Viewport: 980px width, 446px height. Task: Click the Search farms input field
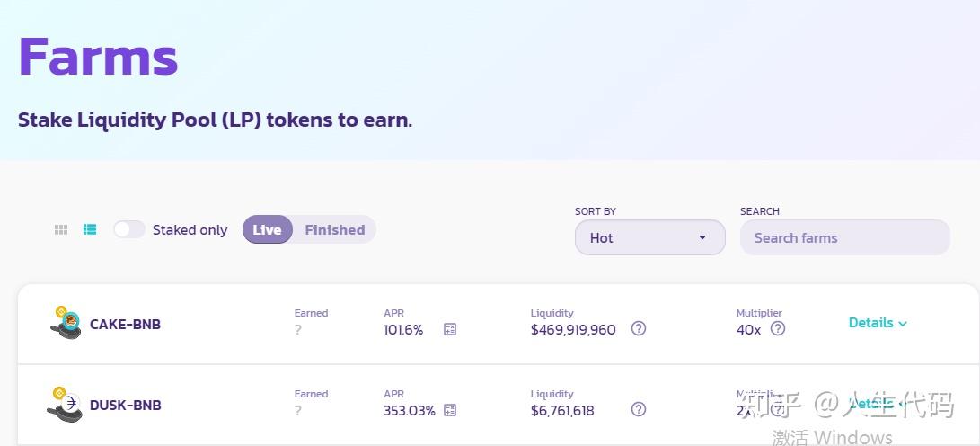click(x=845, y=237)
